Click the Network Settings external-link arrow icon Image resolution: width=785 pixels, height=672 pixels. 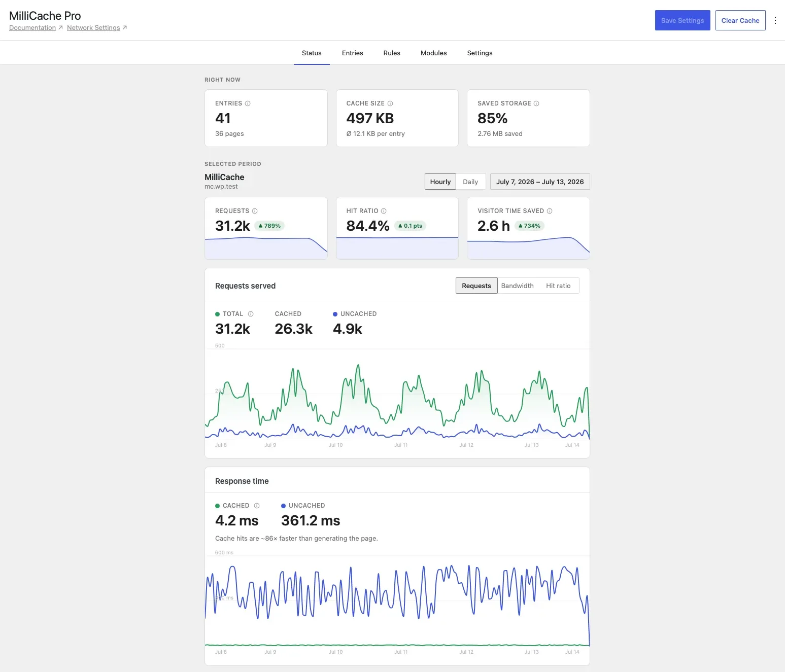[125, 27]
